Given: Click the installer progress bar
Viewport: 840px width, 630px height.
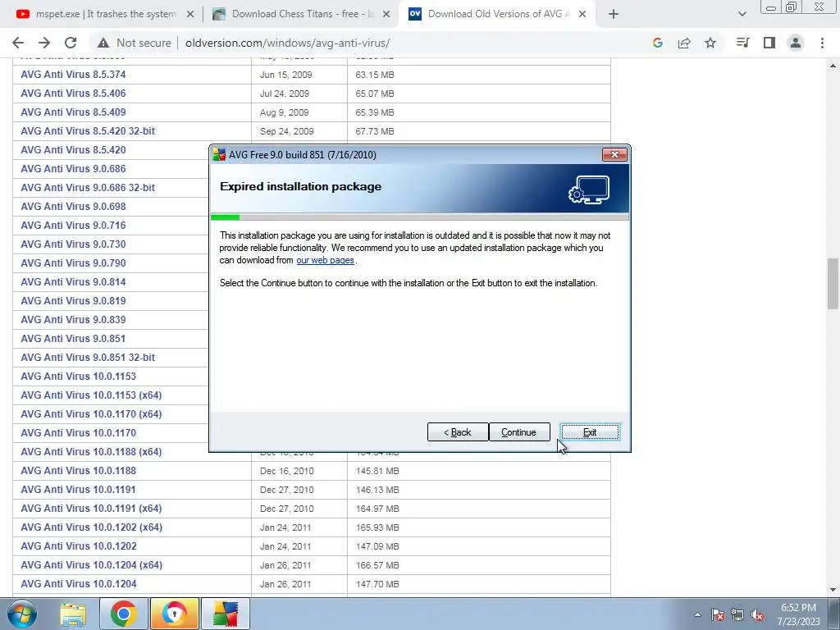Looking at the screenshot, I should (x=420, y=217).
